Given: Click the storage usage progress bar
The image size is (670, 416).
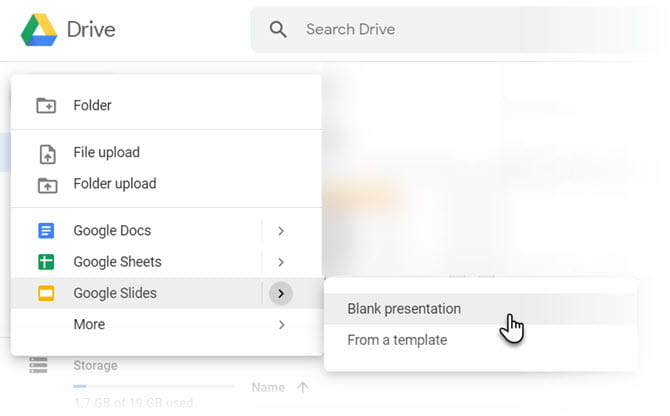Looking at the screenshot, I should [x=153, y=386].
